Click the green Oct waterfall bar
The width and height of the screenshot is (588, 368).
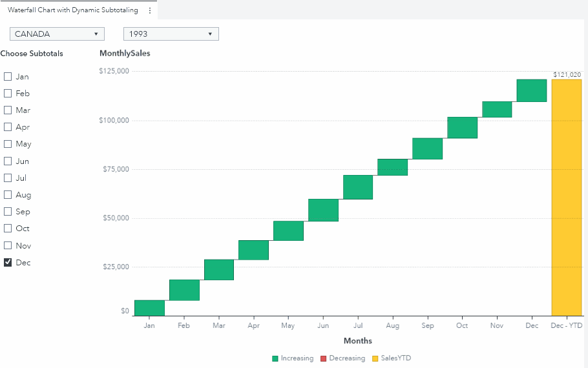click(462, 128)
